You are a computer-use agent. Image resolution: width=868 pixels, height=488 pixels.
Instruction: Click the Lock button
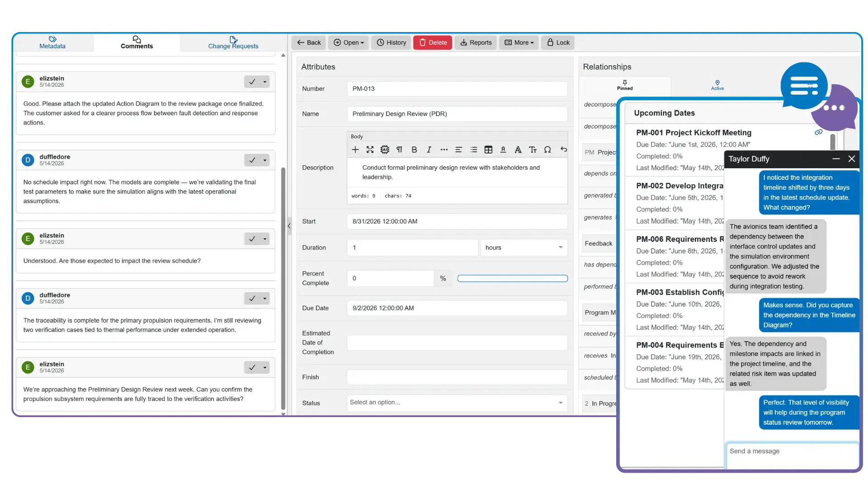tap(558, 42)
